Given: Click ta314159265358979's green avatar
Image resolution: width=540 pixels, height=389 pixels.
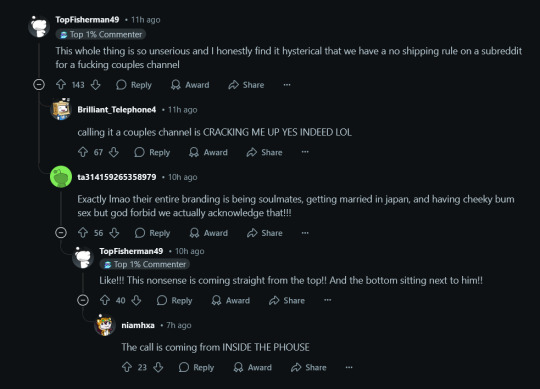Looking at the screenshot, I should click(61, 177).
